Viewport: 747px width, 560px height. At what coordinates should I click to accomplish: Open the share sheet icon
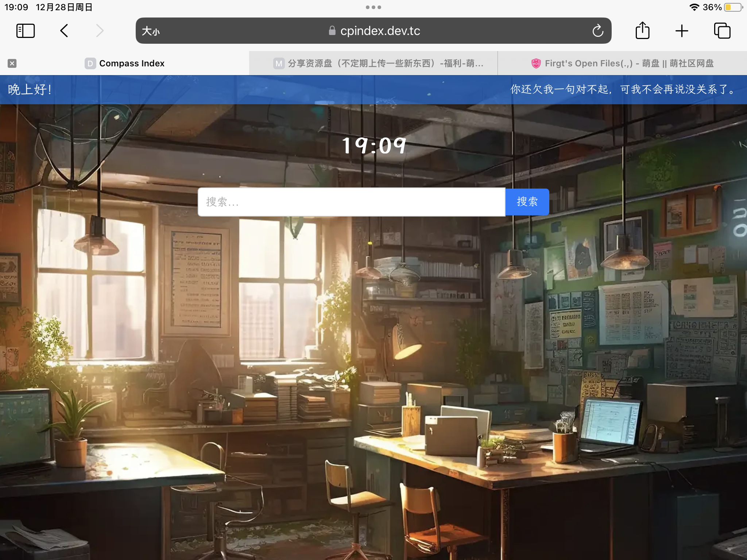pyautogui.click(x=642, y=31)
